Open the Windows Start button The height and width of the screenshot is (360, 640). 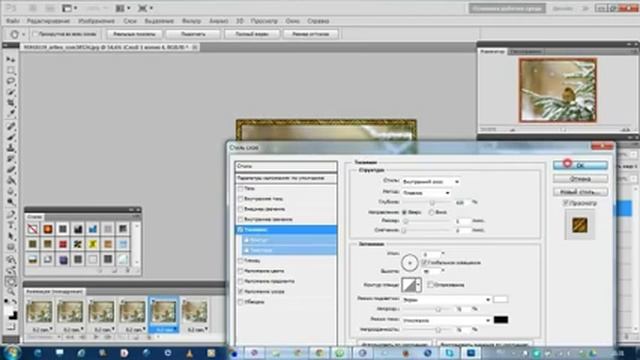point(11,353)
